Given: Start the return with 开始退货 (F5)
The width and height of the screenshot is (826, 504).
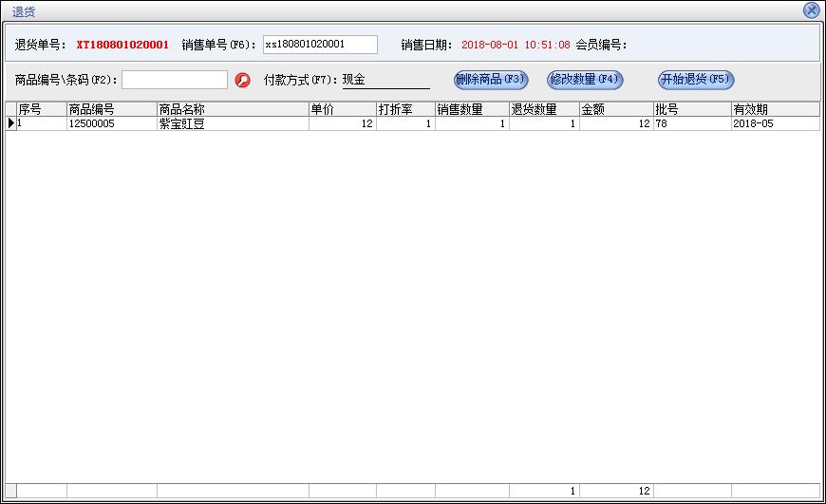Looking at the screenshot, I should tap(696, 80).
